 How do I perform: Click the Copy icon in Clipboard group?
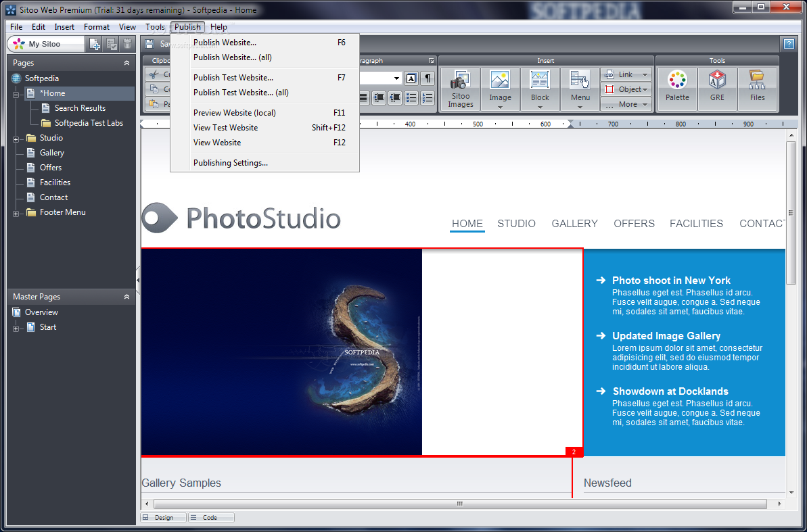(x=154, y=89)
